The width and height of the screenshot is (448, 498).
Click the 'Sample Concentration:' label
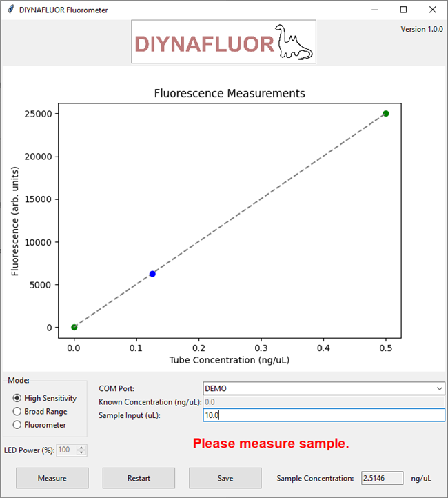tap(315, 478)
